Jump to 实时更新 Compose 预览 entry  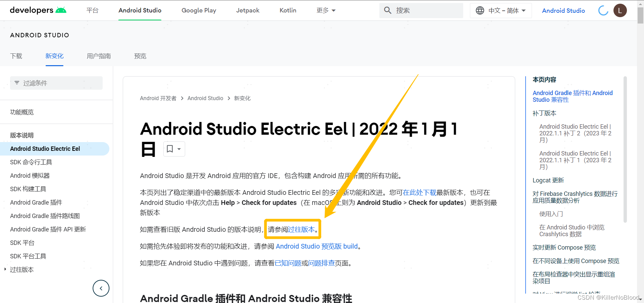point(564,248)
